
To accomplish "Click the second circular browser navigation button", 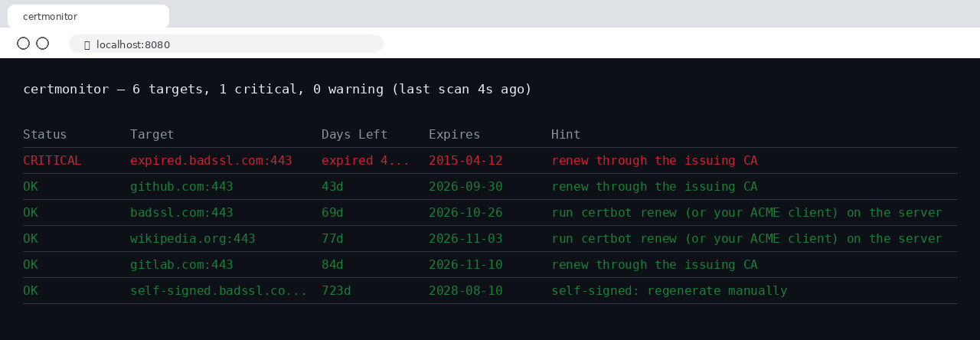I will pyautogui.click(x=42, y=44).
